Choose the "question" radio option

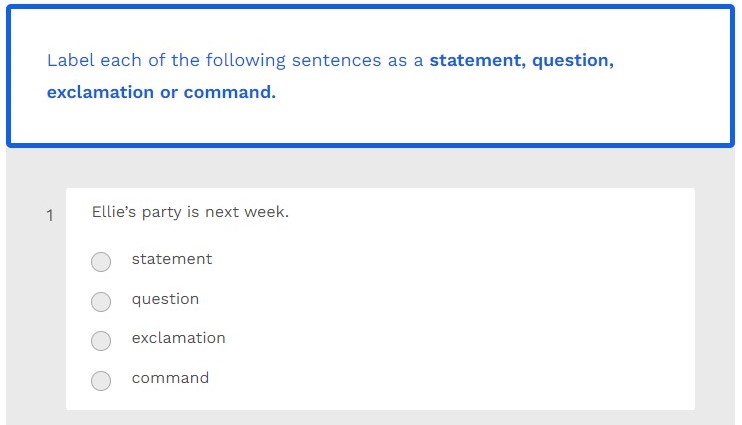click(x=101, y=301)
